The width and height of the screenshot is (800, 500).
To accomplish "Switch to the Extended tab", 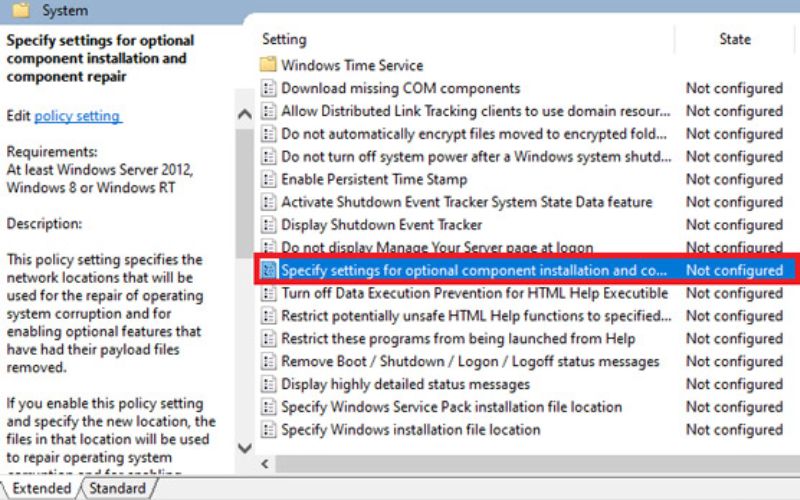I will point(41,488).
